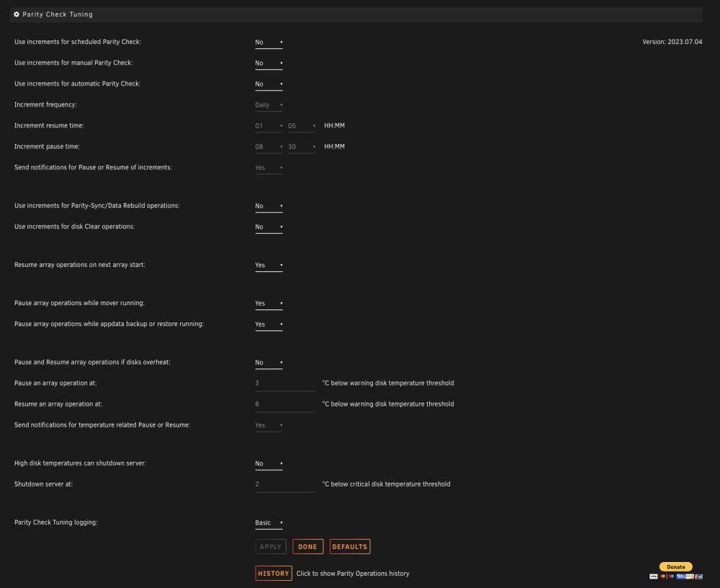Open temperature related notifications dropdown
720x588 pixels.
(269, 425)
